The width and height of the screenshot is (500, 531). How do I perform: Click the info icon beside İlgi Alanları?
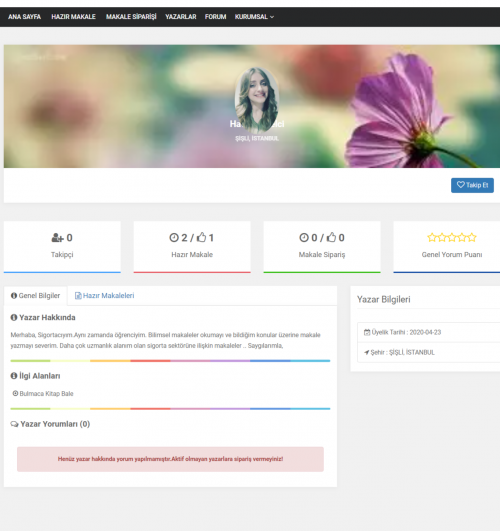[14, 376]
